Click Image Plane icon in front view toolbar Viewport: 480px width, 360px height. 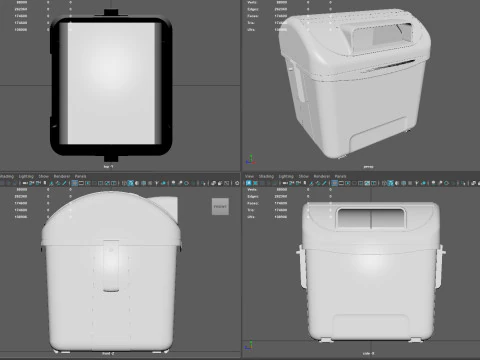point(51,183)
